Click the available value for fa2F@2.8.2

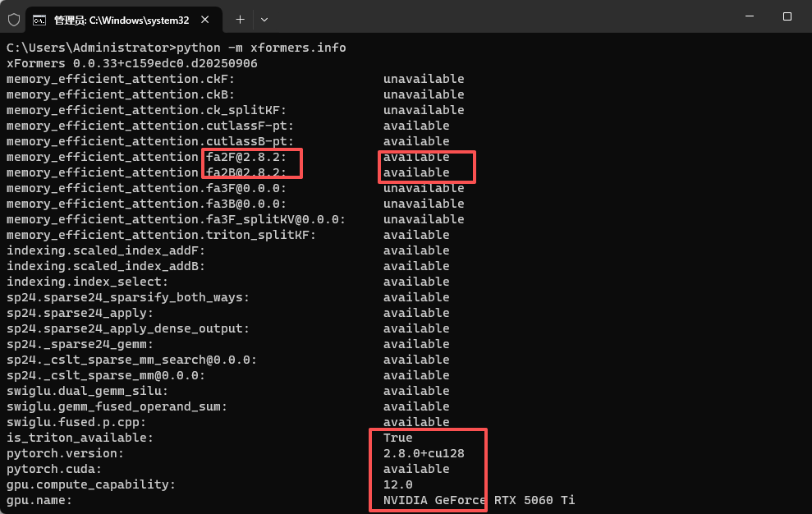click(x=416, y=157)
